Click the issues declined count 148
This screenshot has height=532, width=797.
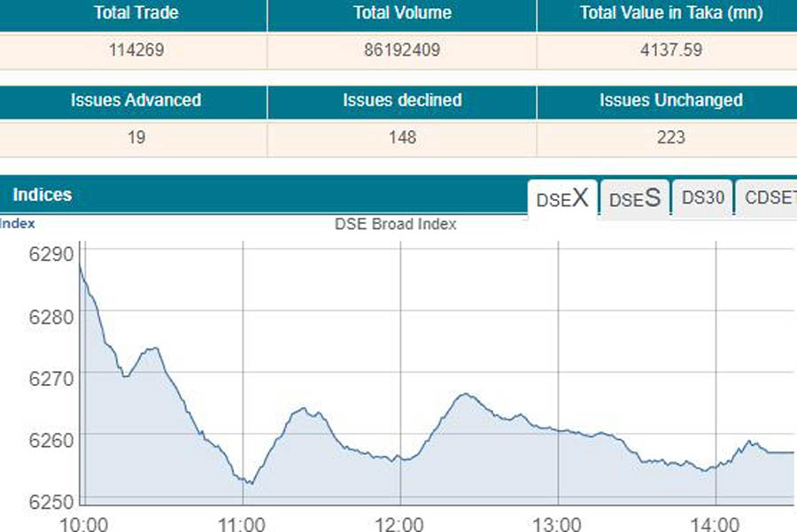[402, 137]
